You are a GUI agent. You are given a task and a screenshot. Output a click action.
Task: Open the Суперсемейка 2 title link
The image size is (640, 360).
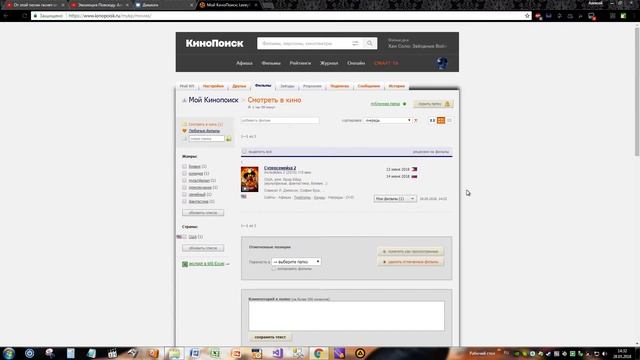[280, 168]
